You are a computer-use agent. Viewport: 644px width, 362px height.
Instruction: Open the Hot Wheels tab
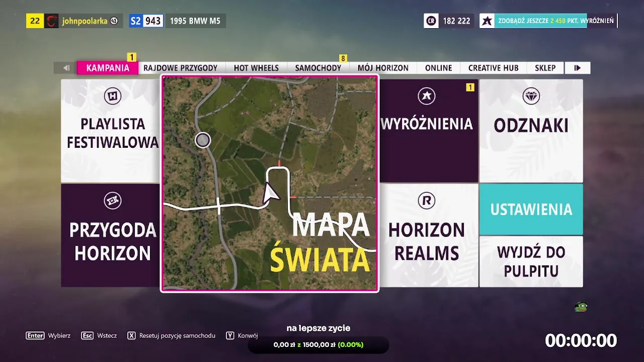[256, 68]
